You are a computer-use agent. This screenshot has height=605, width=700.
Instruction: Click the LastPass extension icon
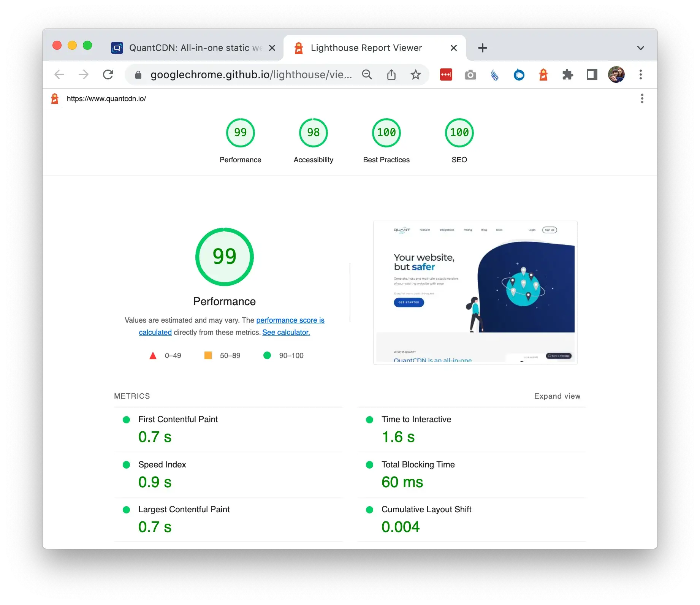446,74
